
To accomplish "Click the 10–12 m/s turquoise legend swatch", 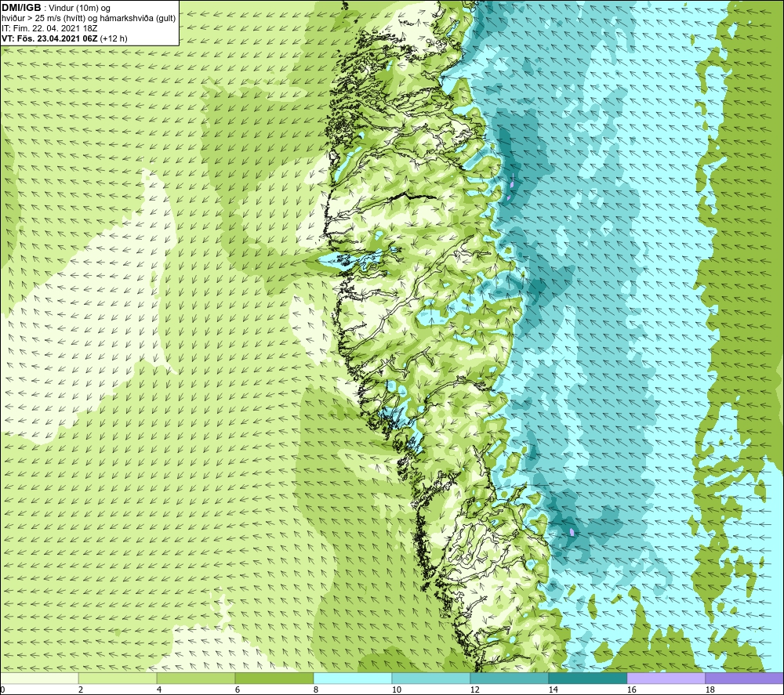I will 431,678.
